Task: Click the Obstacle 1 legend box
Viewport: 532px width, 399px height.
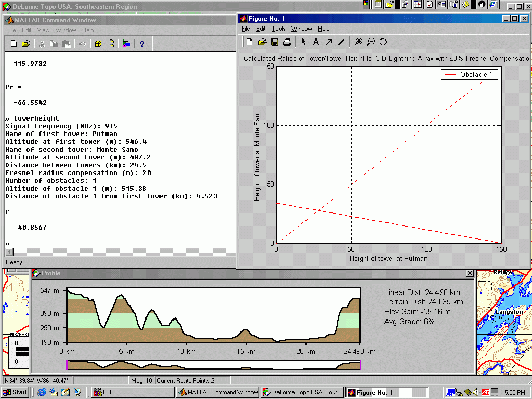Action: pyautogui.click(x=469, y=75)
